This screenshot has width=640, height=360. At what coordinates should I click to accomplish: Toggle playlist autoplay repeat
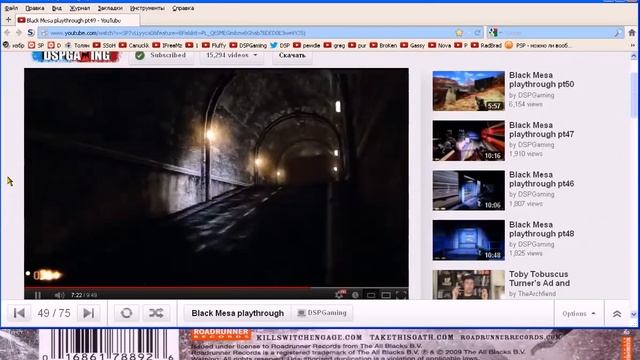pyautogui.click(x=126, y=313)
